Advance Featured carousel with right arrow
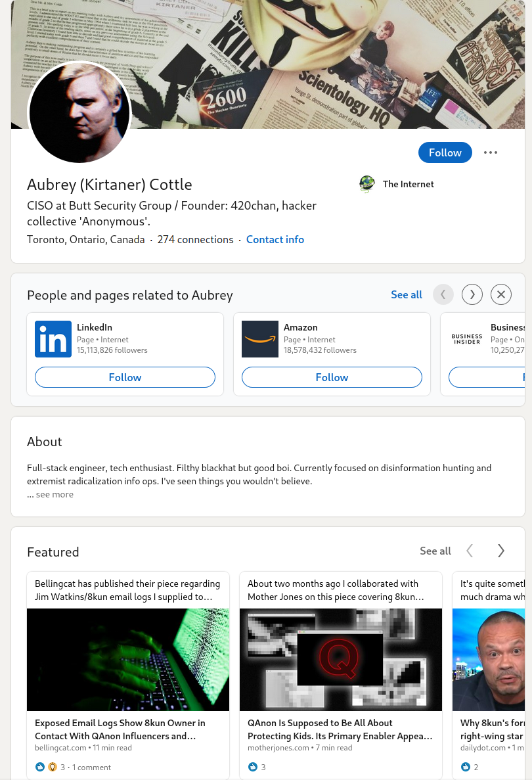This screenshot has height=780, width=532. tap(500, 551)
